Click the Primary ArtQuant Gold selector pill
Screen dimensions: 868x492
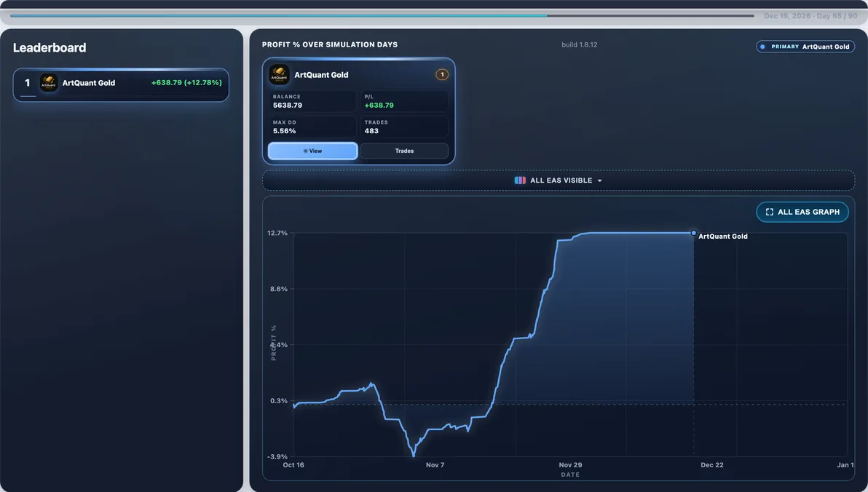(x=805, y=47)
